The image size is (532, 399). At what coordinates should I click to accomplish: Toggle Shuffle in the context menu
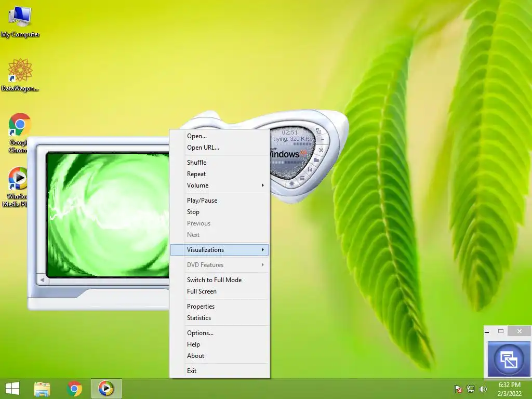(x=220, y=163)
